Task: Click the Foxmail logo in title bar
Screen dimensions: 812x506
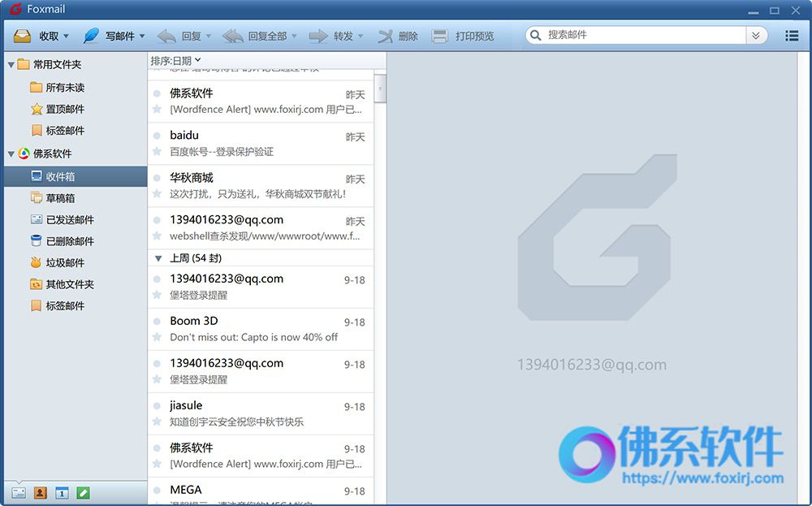Action: pyautogui.click(x=15, y=9)
